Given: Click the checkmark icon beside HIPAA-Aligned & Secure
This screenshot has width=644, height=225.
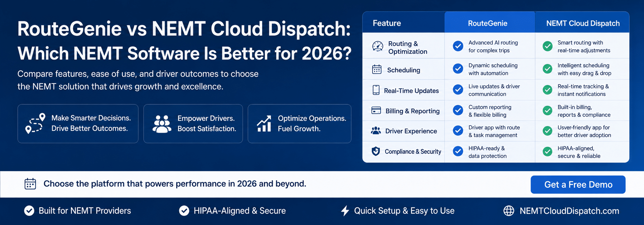Looking at the screenshot, I should [x=184, y=210].
